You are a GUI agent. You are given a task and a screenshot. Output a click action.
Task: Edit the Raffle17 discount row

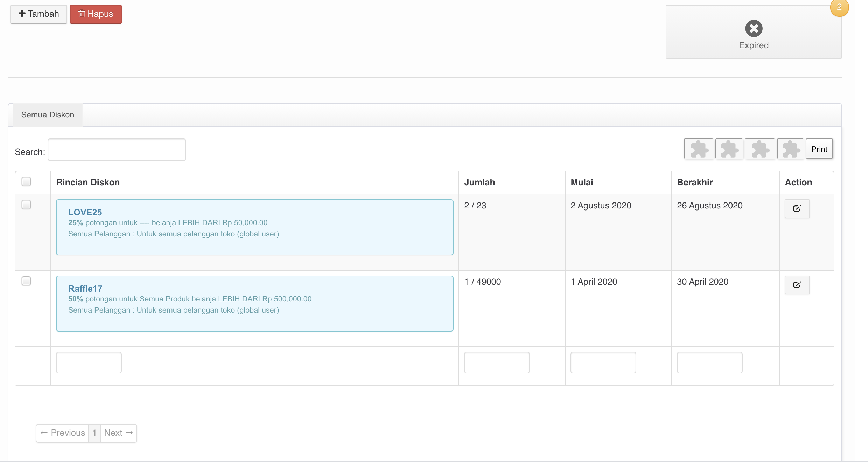coord(797,285)
